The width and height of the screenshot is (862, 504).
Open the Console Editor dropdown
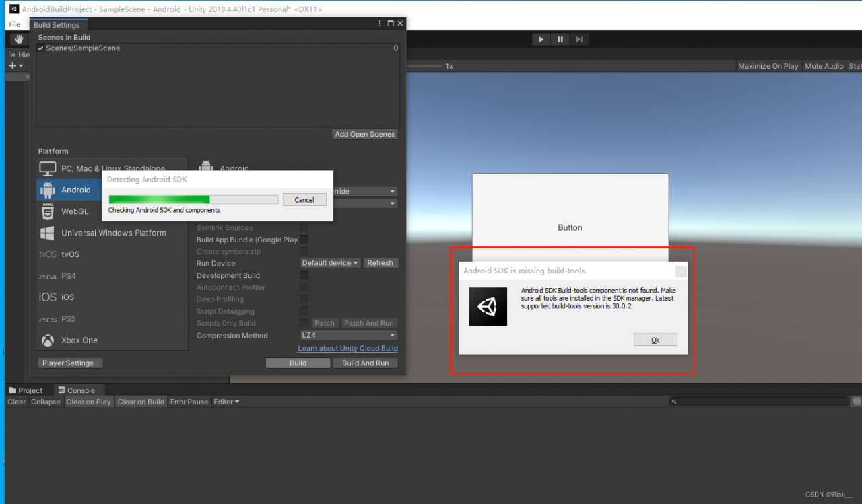pos(226,402)
